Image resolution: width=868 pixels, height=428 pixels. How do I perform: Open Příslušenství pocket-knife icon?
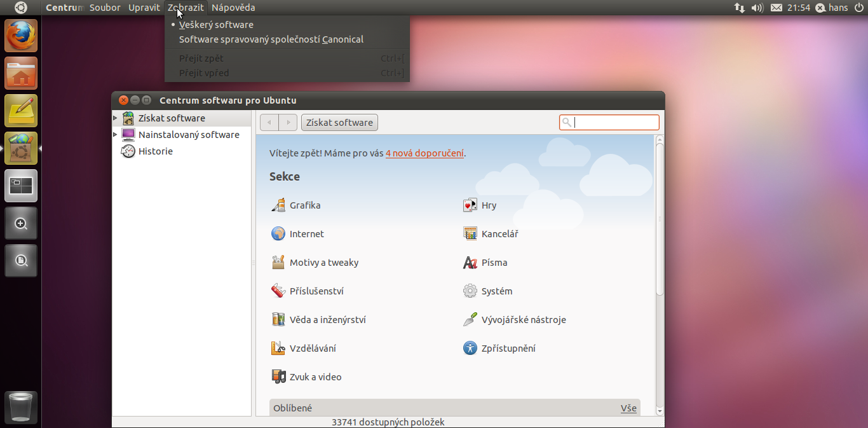pyautogui.click(x=278, y=291)
